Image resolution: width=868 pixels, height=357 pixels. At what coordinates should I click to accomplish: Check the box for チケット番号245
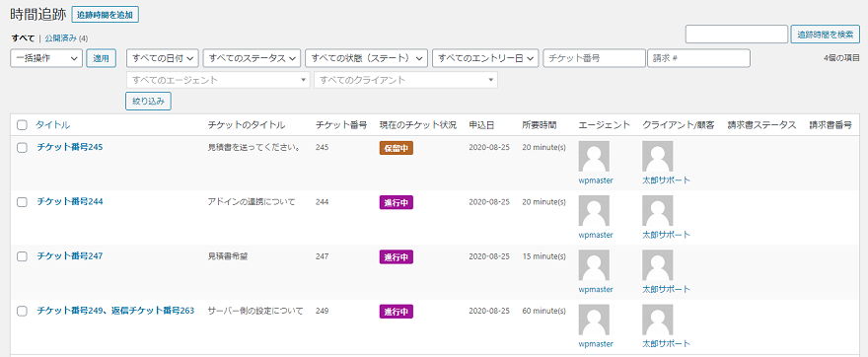tap(22, 148)
